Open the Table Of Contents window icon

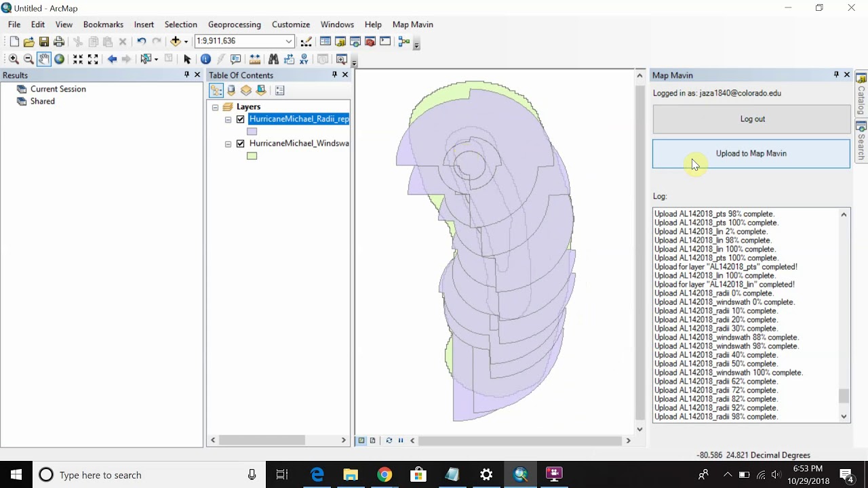pos(325,41)
